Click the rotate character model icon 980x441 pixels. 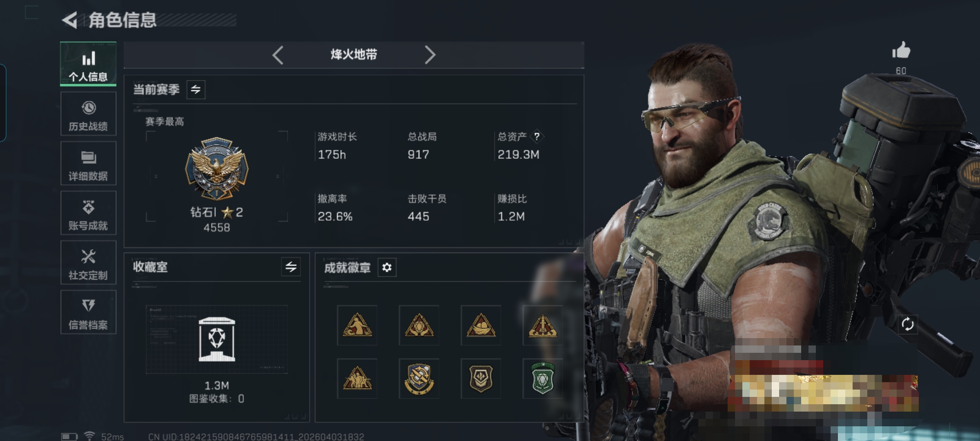tap(907, 325)
